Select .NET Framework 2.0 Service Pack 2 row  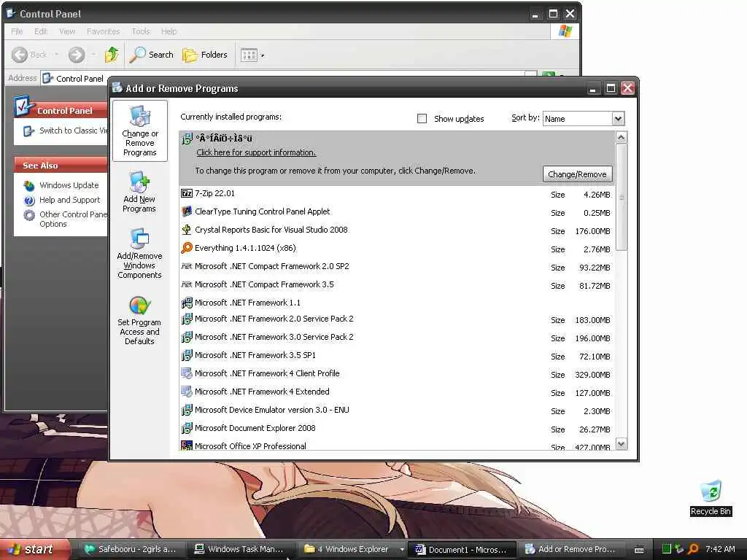(x=397, y=319)
